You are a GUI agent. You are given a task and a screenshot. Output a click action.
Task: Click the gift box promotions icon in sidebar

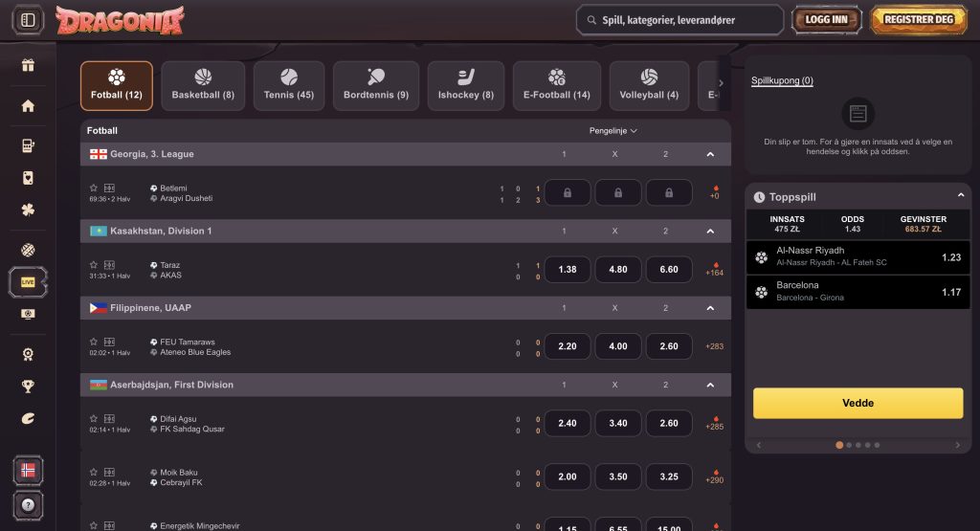tap(28, 66)
